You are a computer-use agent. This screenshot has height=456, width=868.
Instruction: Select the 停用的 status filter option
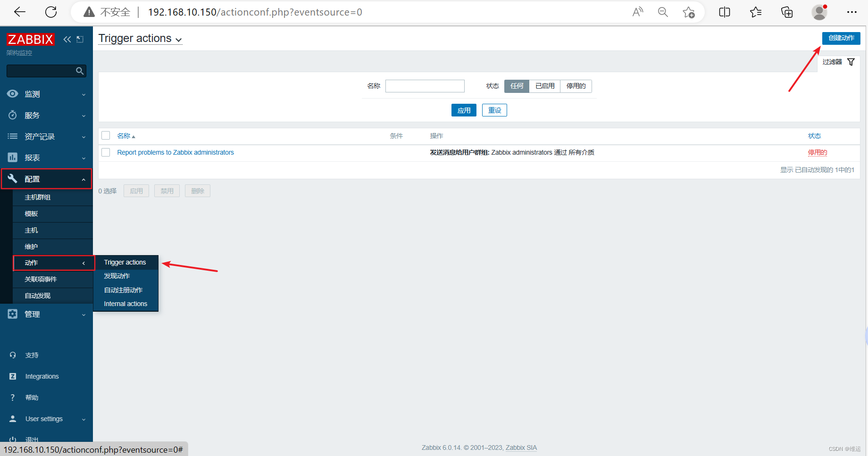(x=576, y=86)
